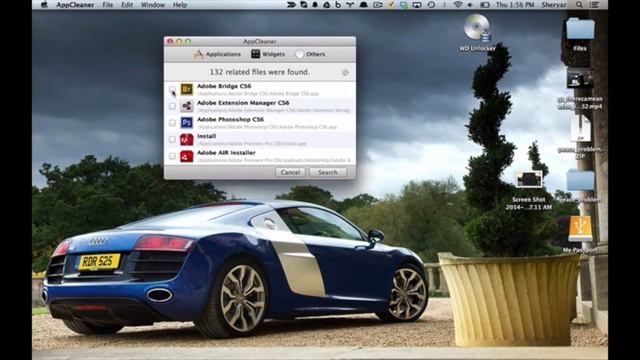
Task: Tick the checkbox for Adobe Photoshop CS6
Action: click(172, 123)
